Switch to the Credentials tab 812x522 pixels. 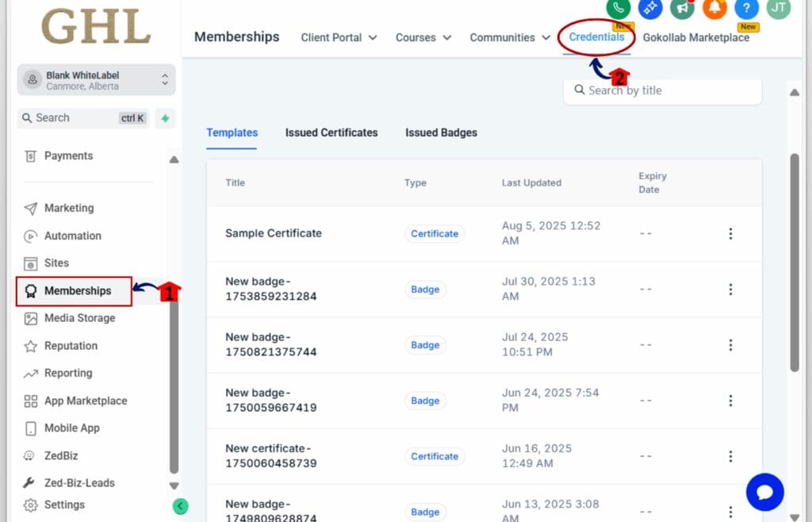pyautogui.click(x=596, y=37)
